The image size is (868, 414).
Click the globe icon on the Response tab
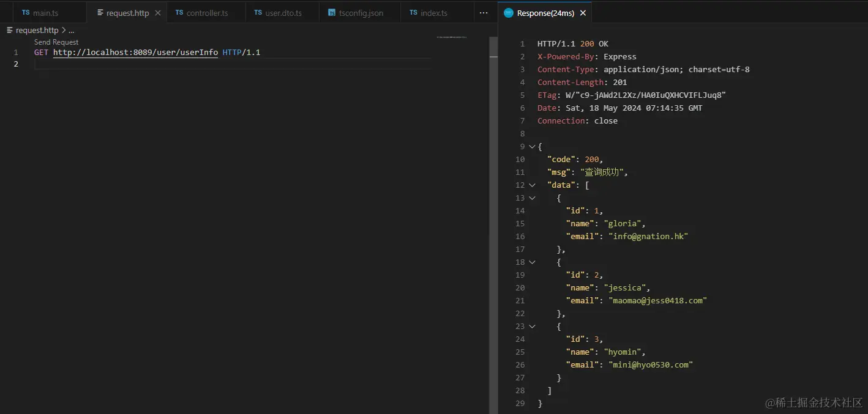[x=508, y=13]
